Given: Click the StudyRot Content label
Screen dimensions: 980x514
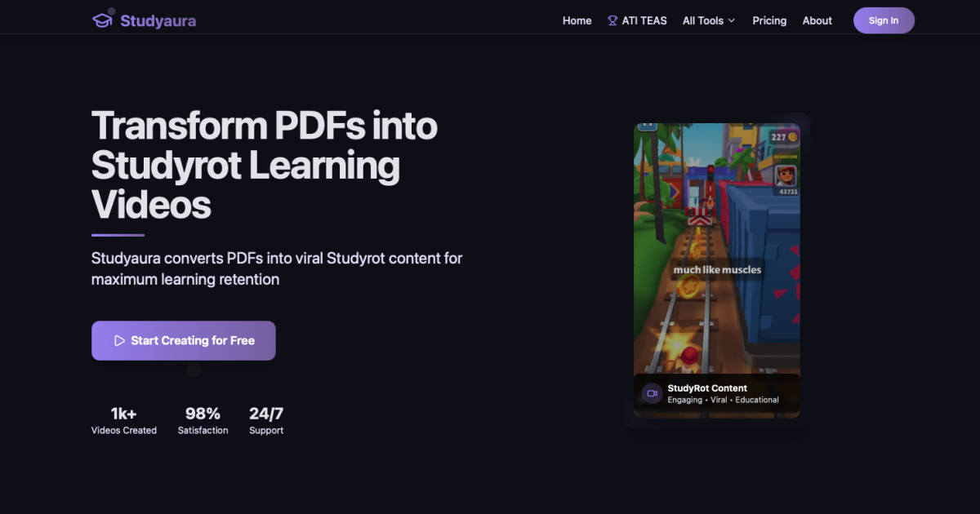Looking at the screenshot, I should coord(707,388).
